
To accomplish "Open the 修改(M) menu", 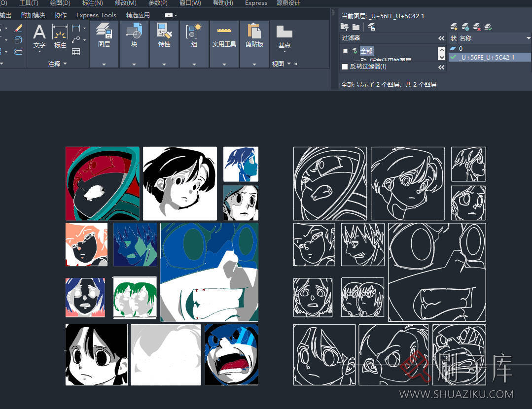I will 125,3.
